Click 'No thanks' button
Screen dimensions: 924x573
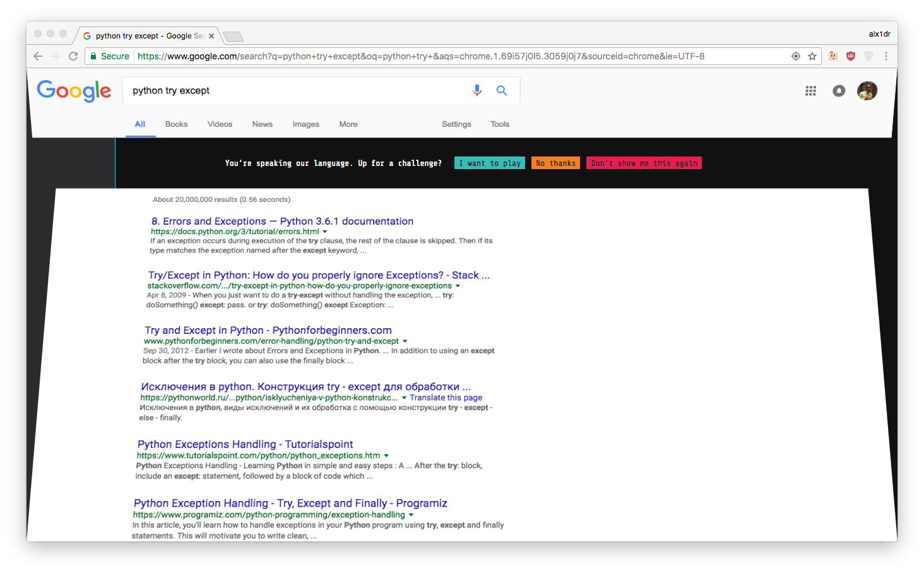pyautogui.click(x=555, y=163)
